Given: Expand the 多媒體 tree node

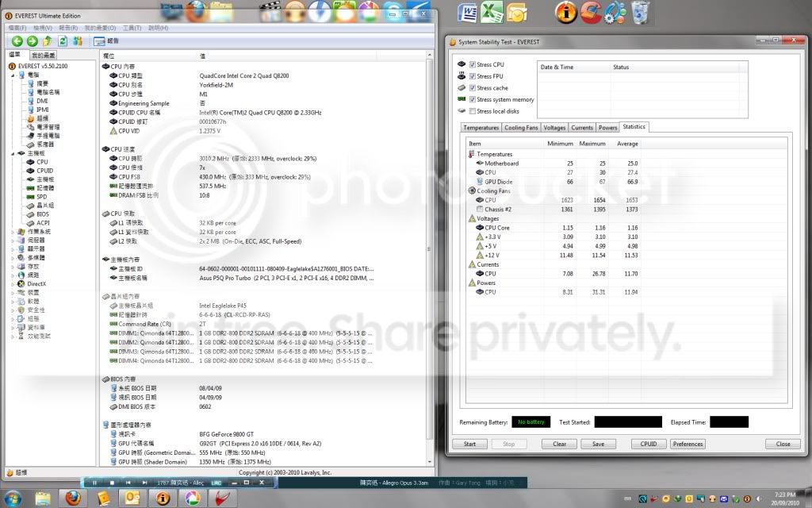Looking at the screenshot, I should 13,258.
